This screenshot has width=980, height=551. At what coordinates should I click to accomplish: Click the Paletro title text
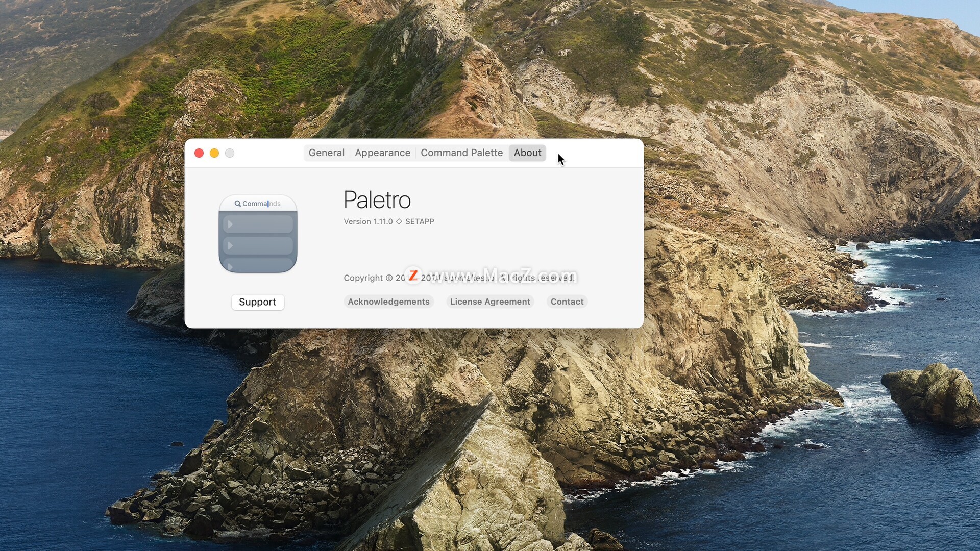point(377,200)
